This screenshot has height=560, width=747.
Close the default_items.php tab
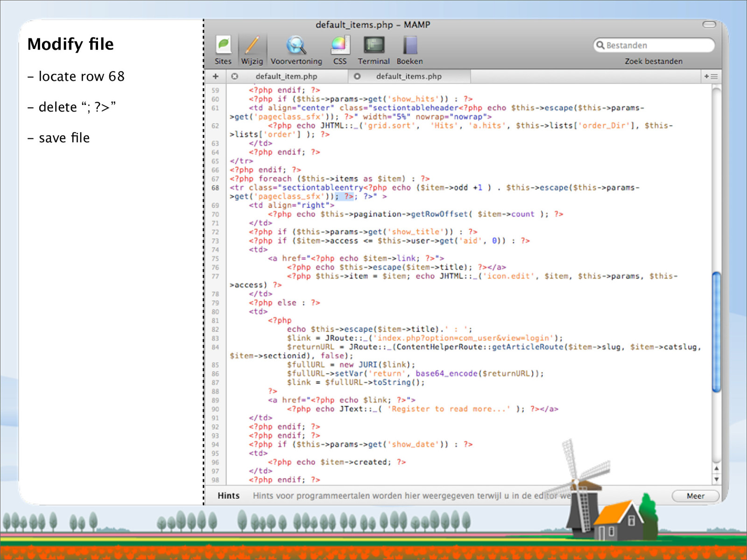pos(357,76)
